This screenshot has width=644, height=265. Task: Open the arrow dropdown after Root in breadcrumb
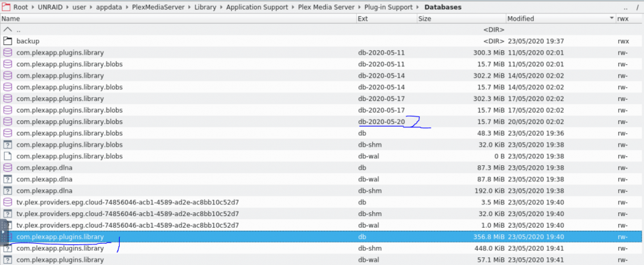(33, 7)
